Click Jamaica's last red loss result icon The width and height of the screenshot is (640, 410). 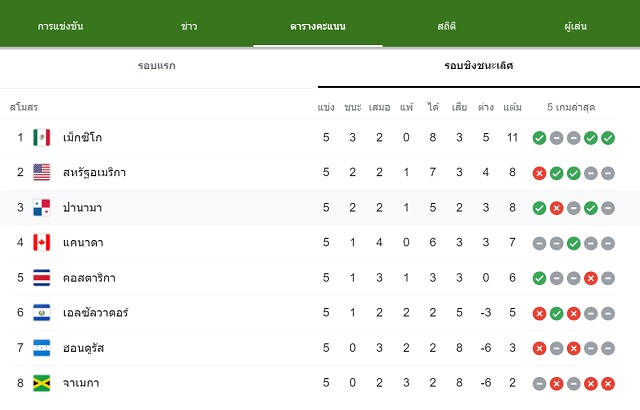608,383
